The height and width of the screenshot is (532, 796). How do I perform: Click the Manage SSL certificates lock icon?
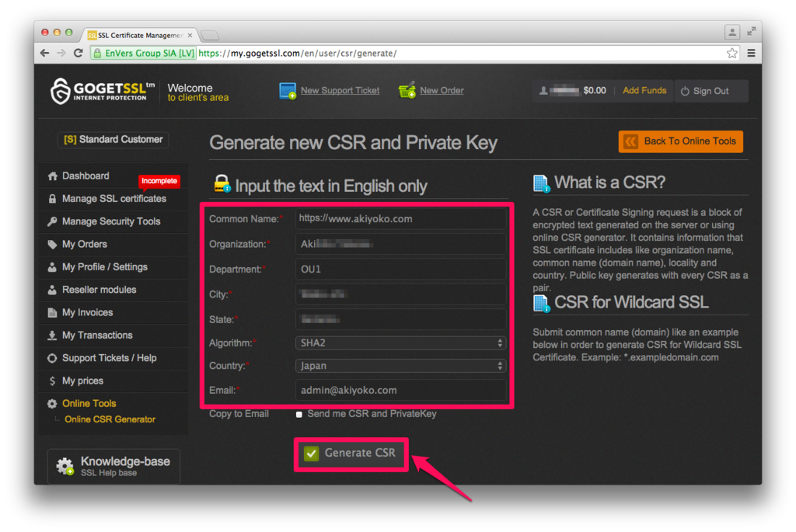pyautogui.click(x=52, y=199)
